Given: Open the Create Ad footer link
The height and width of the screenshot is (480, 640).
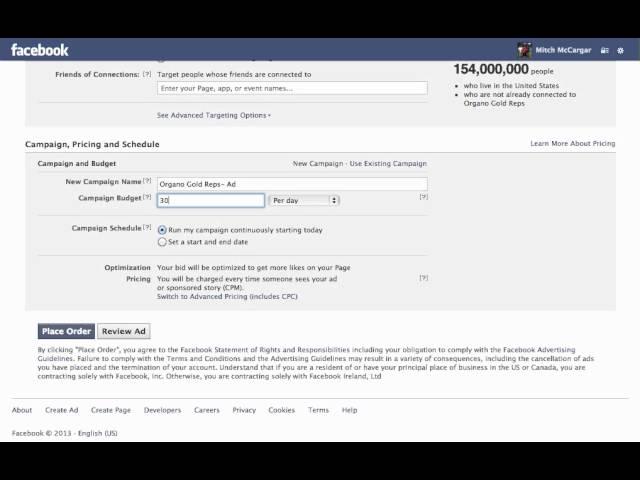Looking at the screenshot, I should [62, 410].
